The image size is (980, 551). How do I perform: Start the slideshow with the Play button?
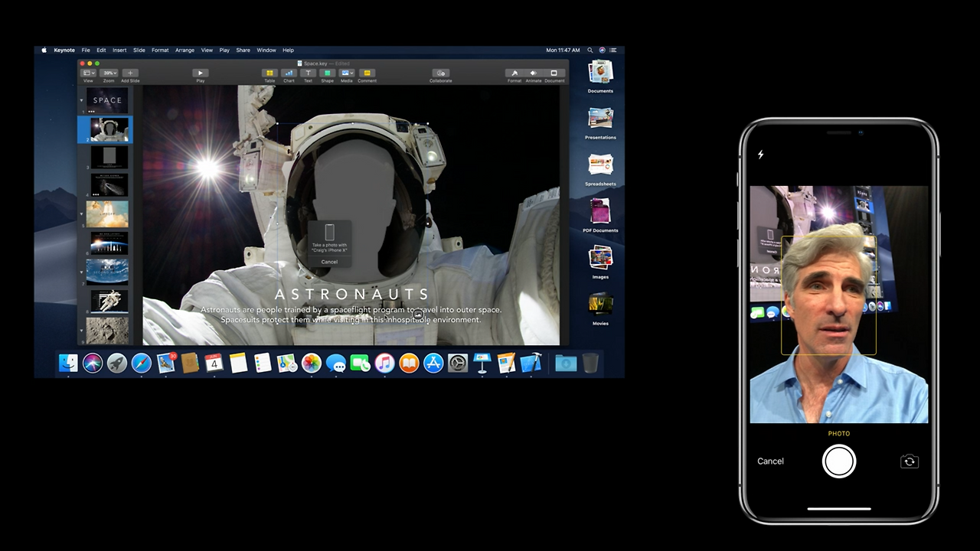tap(201, 73)
